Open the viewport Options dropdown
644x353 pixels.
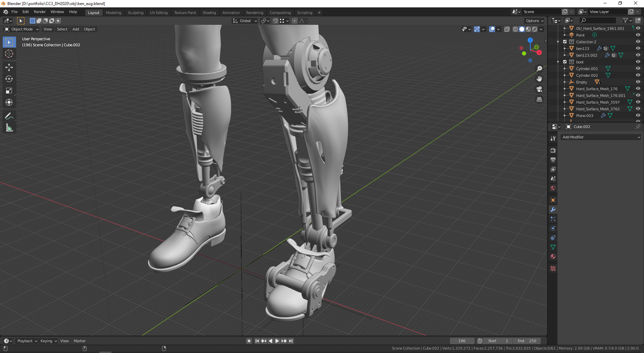coord(535,21)
